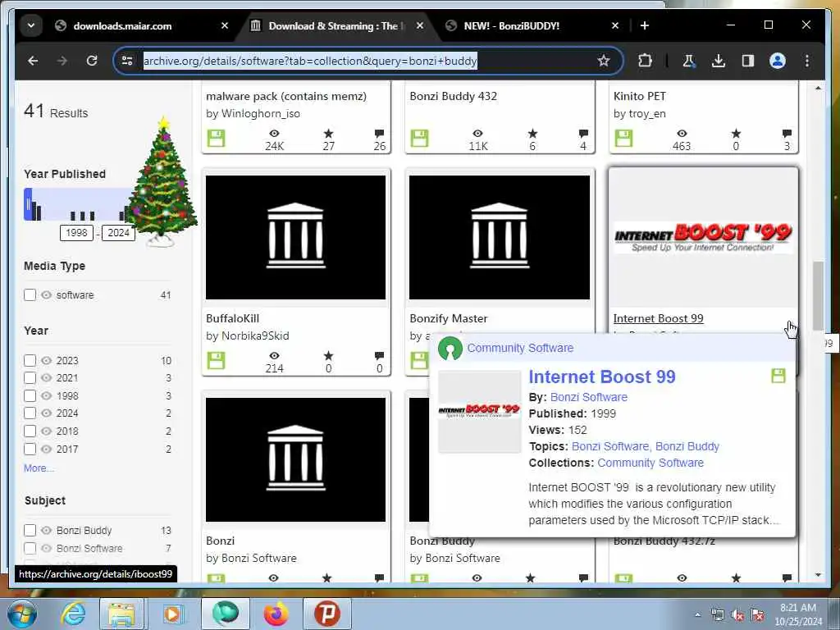This screenshot has height=630, width=840.
Task: Open the profile avatar icon
Action: click(x=778, y=61)
